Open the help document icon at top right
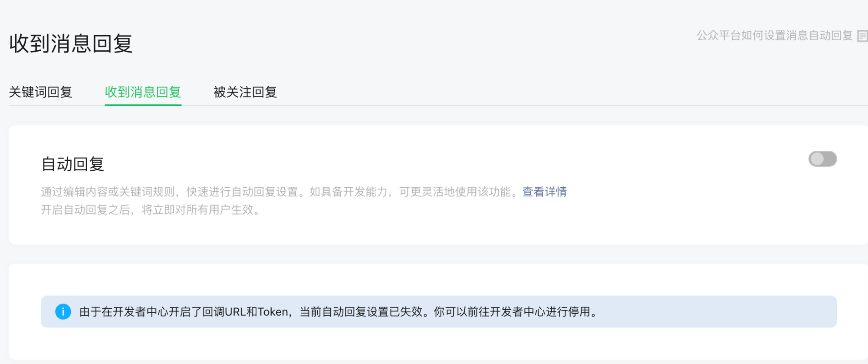Viewport: 868px width, 364px height. point(862,36)
